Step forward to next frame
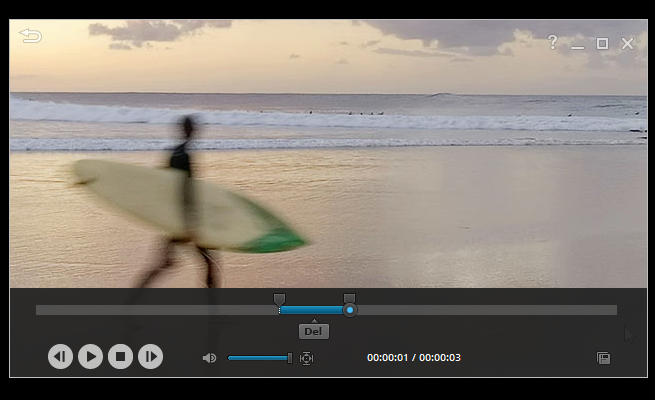655x400 pixels. (151, 357)
